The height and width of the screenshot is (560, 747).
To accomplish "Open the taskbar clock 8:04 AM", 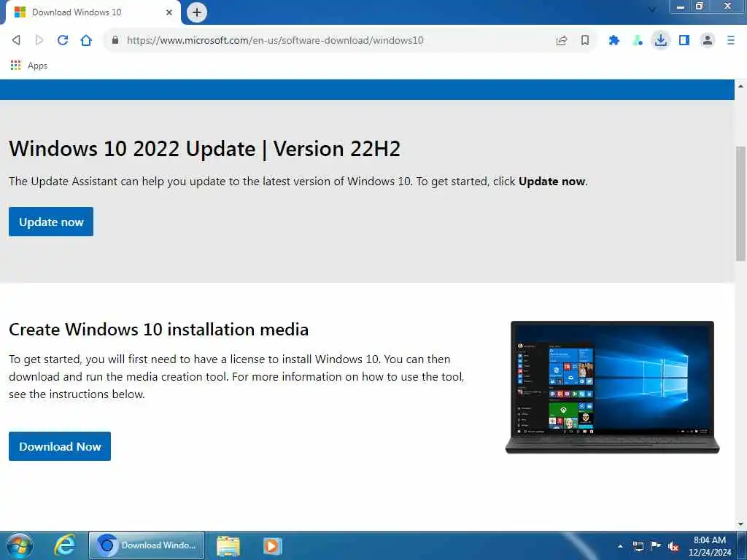I will (x=709, y=546).
